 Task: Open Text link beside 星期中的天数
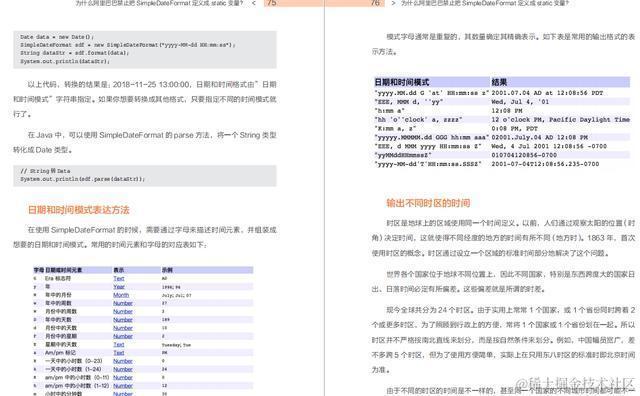[x=119, y=345]
